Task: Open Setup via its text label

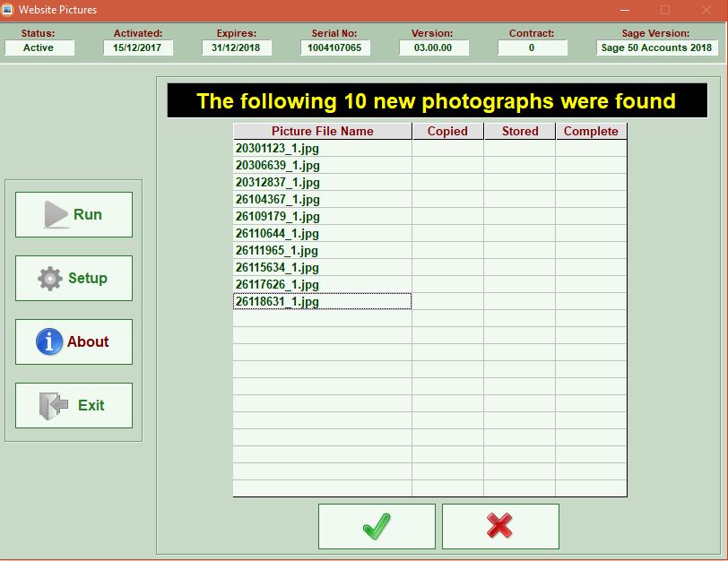Action: (88, 278)
